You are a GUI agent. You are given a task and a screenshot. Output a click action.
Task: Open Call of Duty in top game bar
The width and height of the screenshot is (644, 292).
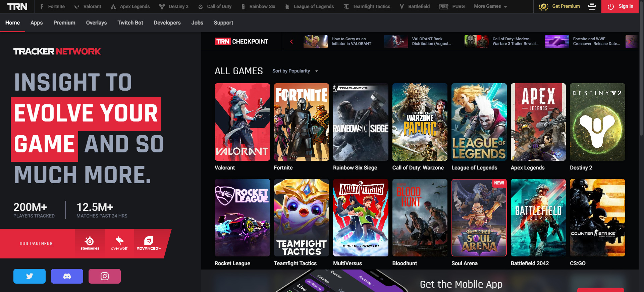point(215,6)
